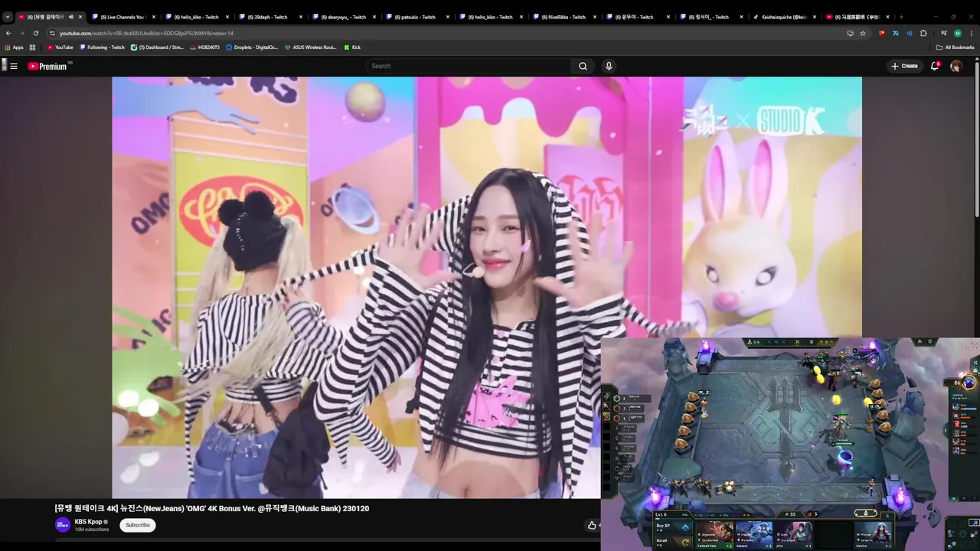Open the Create dropdown button

(x=904, y=66)
